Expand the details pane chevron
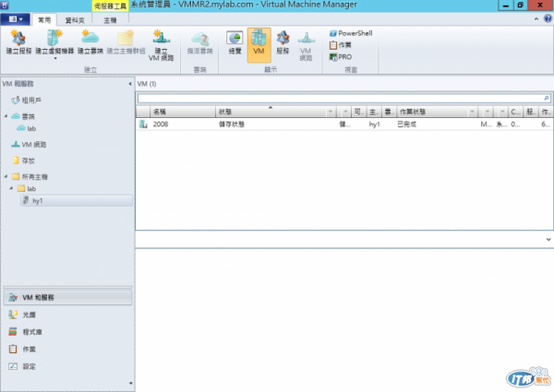 (x=548, y=239)
